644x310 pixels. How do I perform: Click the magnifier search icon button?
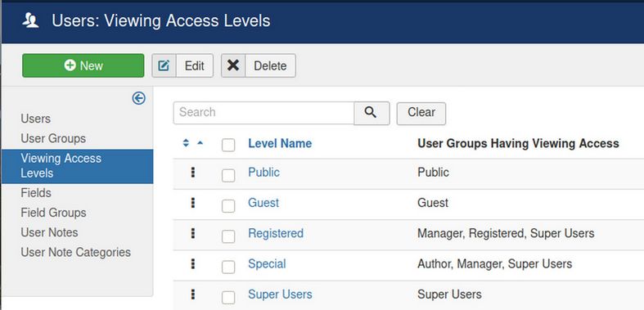click(372, 113)
